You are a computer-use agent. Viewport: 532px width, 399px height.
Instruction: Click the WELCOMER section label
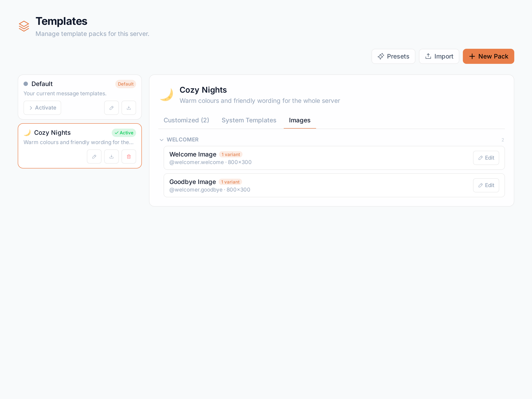click(x=183, y=139)
